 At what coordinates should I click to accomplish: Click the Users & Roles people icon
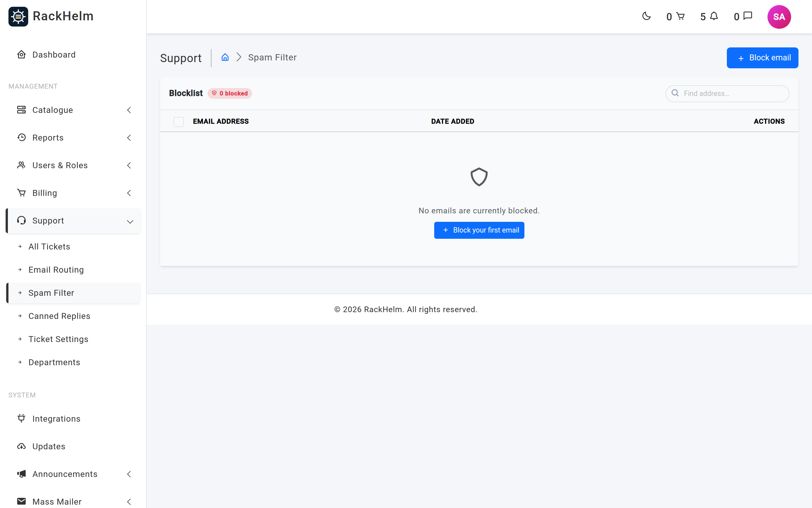21,165
